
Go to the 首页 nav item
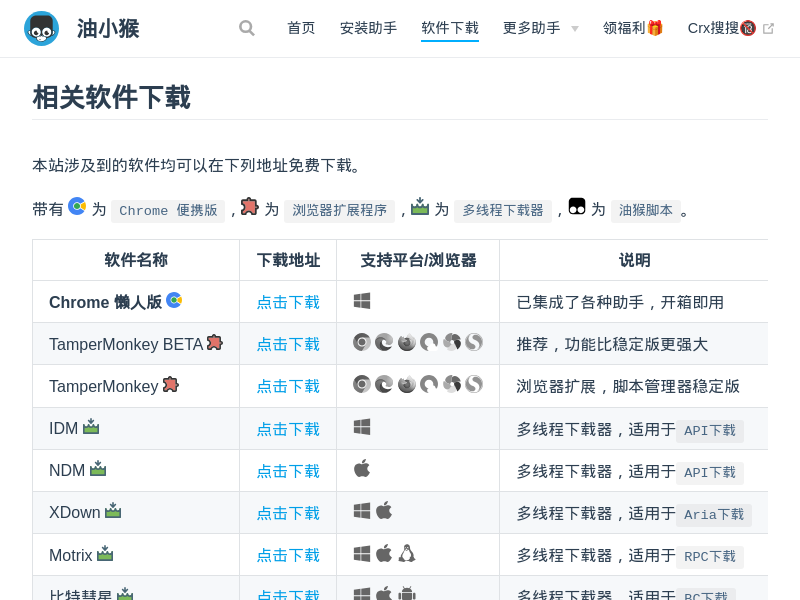(301, 28)
